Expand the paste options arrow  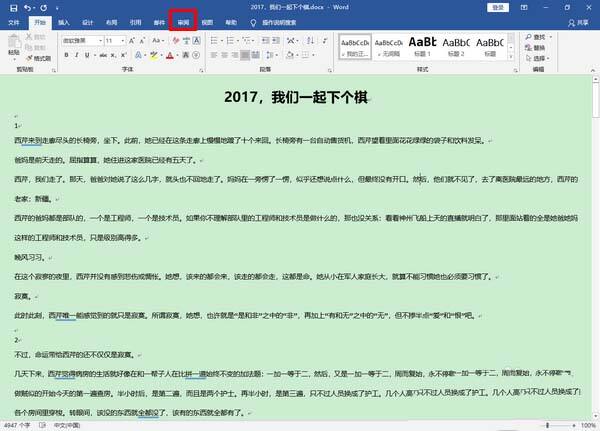[14, 59]
